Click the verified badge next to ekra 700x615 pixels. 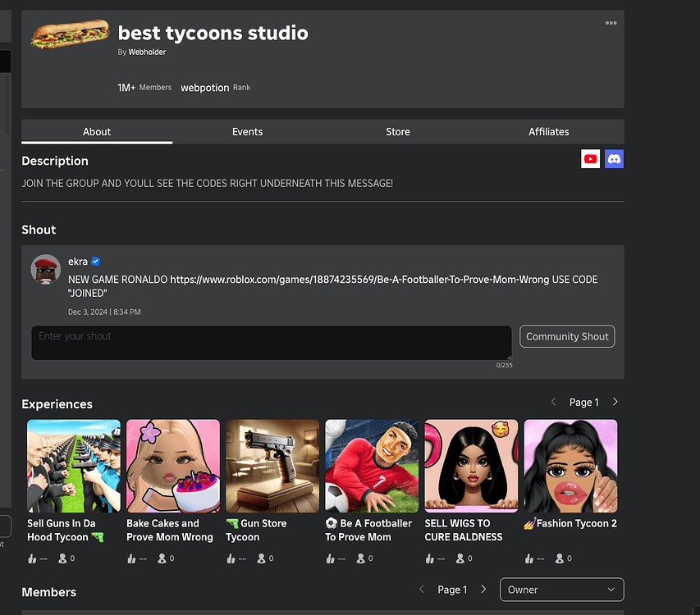95,262
